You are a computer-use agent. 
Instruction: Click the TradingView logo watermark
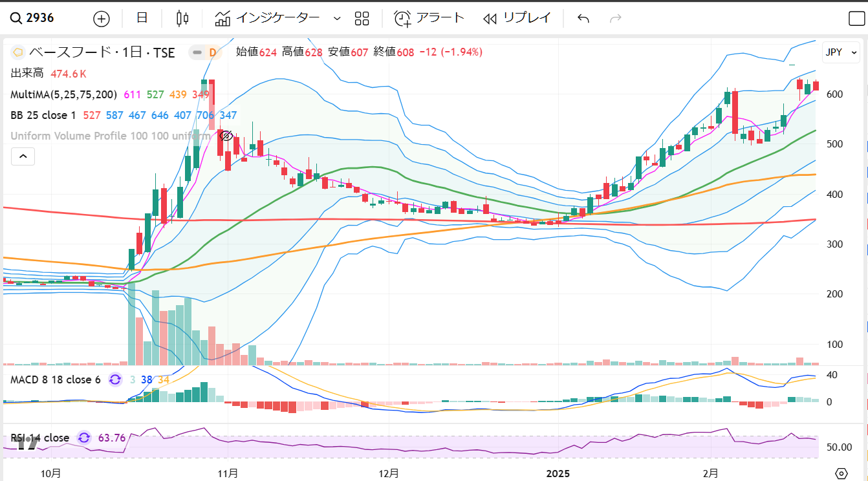26,444
